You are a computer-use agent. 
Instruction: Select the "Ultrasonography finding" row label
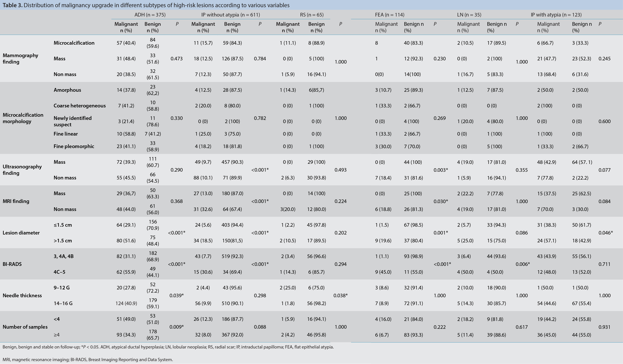pyautogui.click(x=22, y=170)
